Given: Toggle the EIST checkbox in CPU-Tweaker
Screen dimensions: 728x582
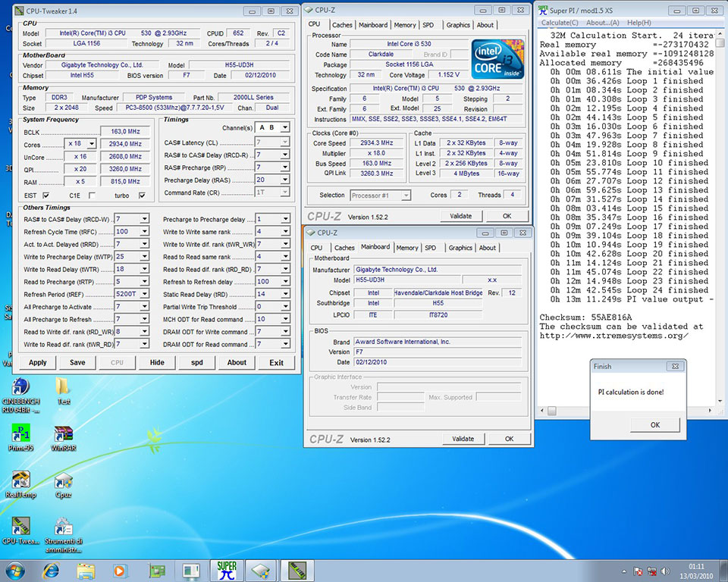Looking at the screenshot, I should tap(46, 196).
